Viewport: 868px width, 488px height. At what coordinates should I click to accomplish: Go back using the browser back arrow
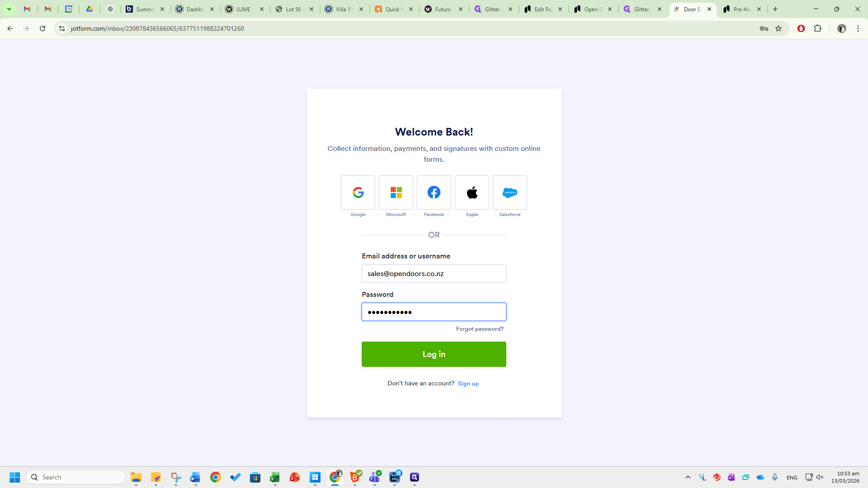click(10, 28)
